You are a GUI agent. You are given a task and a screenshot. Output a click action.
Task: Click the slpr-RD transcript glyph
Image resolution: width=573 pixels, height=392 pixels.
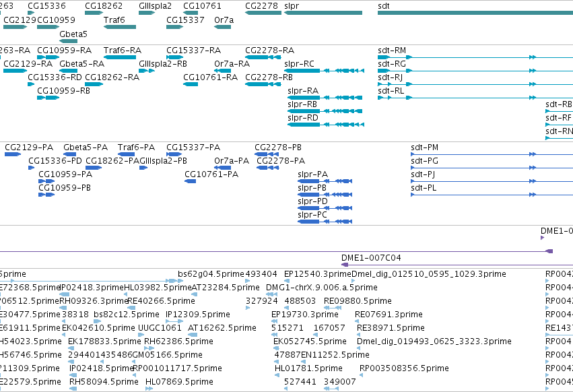click(326, 125)
